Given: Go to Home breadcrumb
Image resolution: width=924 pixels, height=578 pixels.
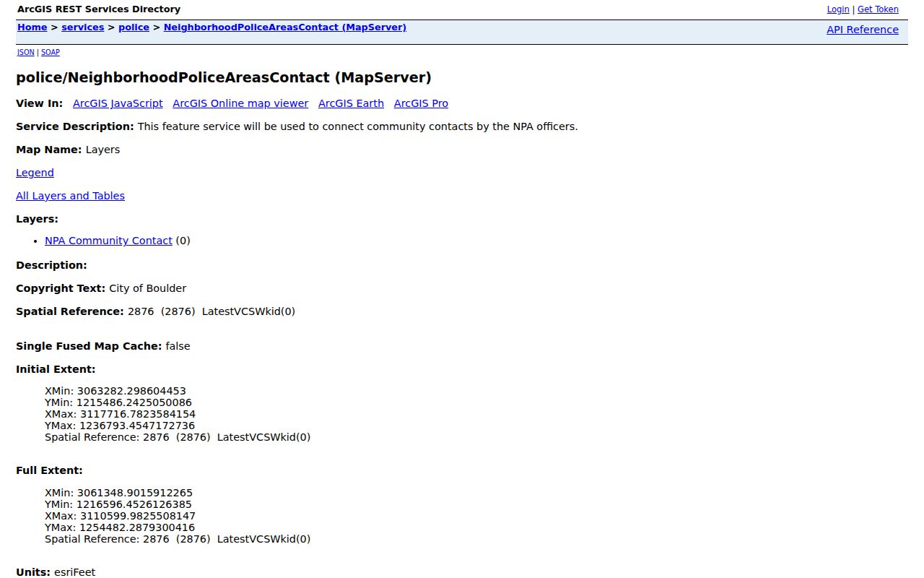Looking at the screenshot, I should [x=32, y=27].
